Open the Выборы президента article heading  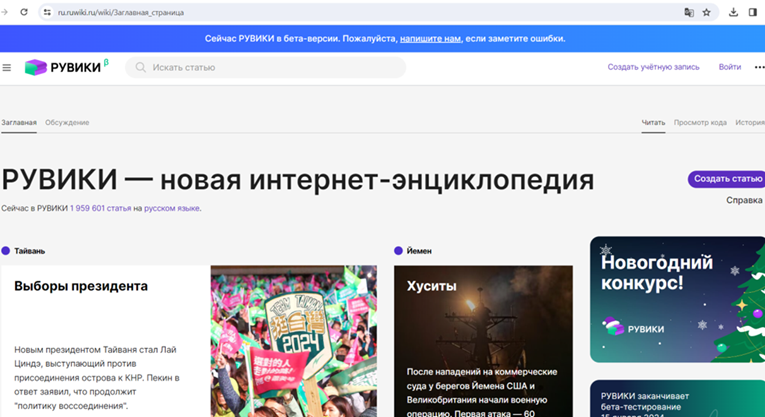(81, 286)
